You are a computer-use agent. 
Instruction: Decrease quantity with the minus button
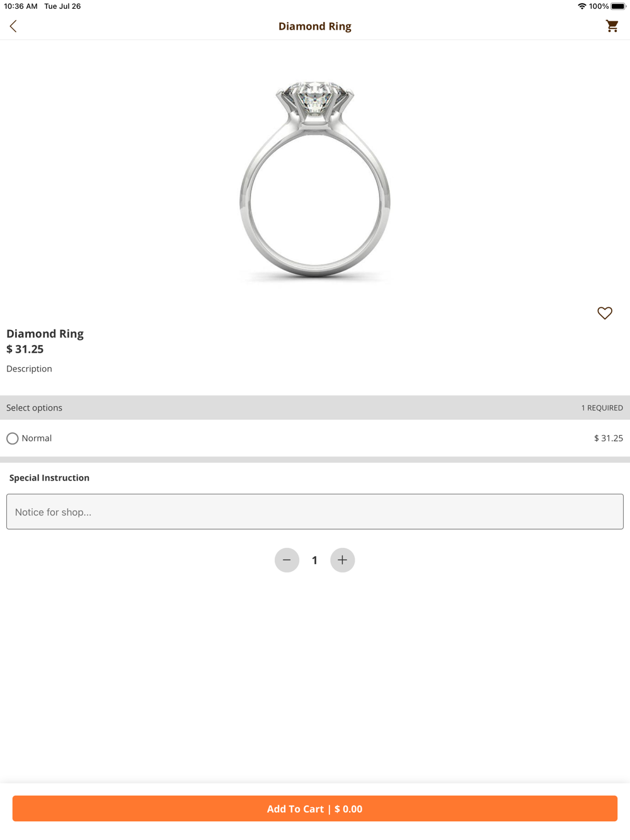pos(287,560)
